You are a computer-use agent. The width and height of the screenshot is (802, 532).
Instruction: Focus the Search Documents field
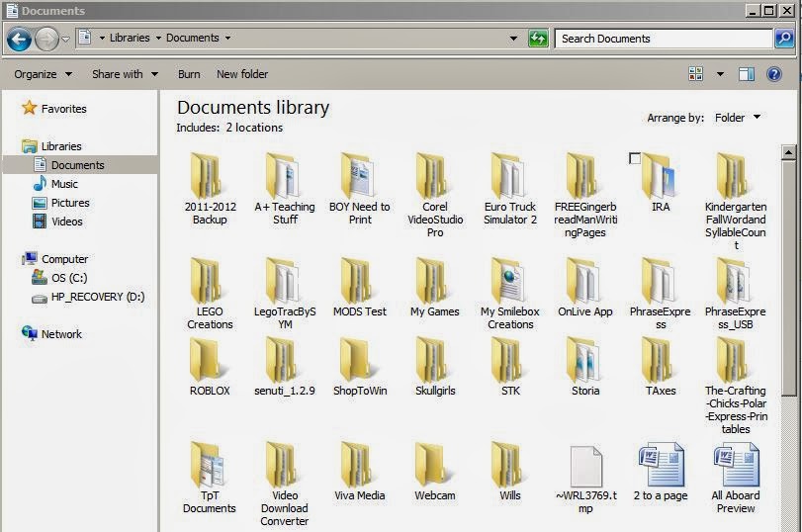pyautogui.click(x=664, y=39)
